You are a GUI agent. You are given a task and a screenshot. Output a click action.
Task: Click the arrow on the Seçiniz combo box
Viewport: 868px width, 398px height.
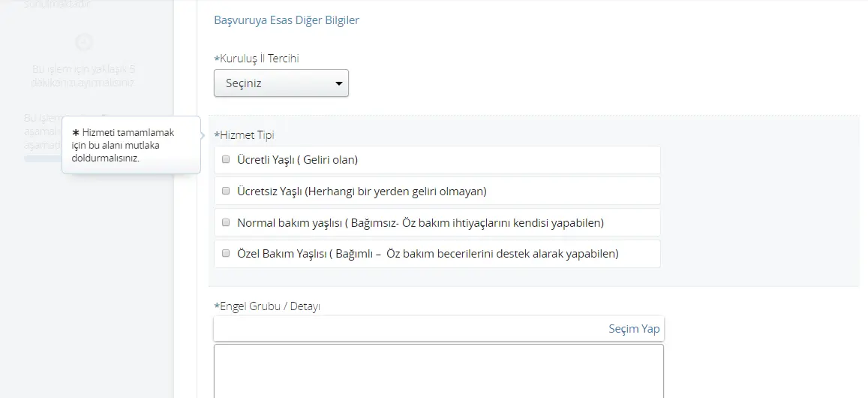pyautogui.click(x=338, y=83)
